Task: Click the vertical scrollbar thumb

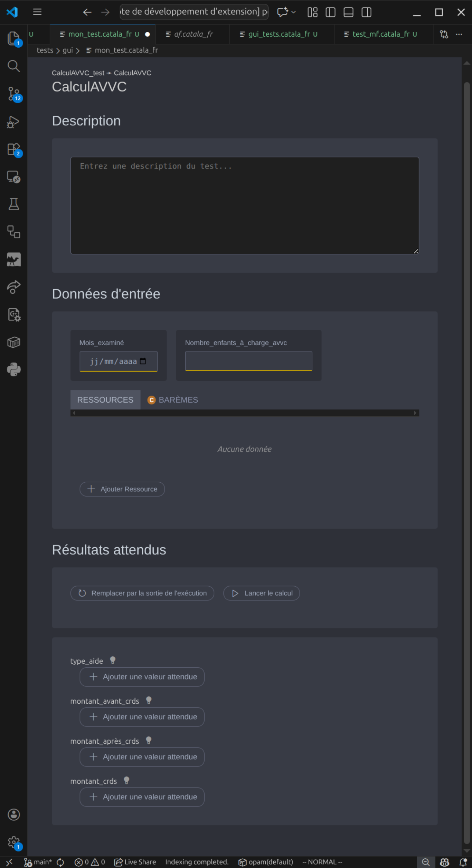Action: tap(467, 463)
